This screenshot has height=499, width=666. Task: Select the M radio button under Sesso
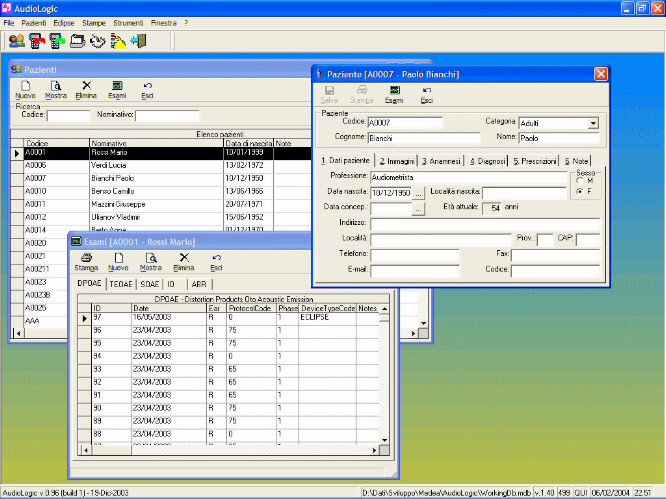(x=580, y=180)
